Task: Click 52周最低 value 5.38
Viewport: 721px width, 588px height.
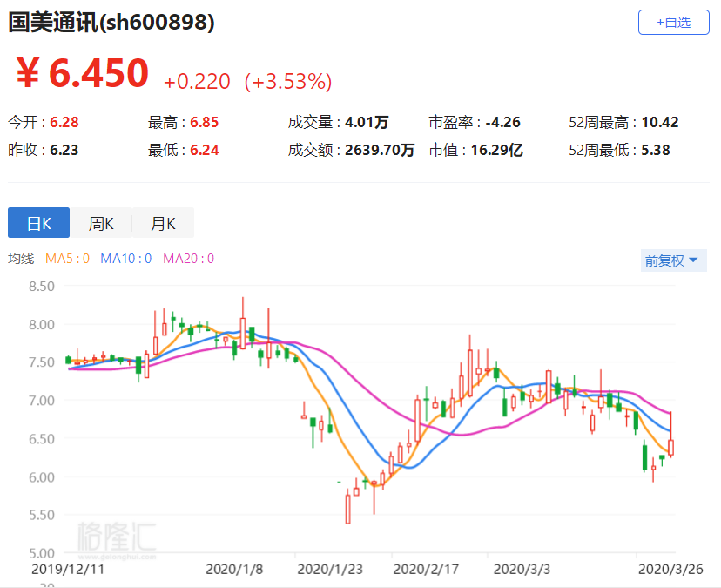Action: click(x=656, y=150)
